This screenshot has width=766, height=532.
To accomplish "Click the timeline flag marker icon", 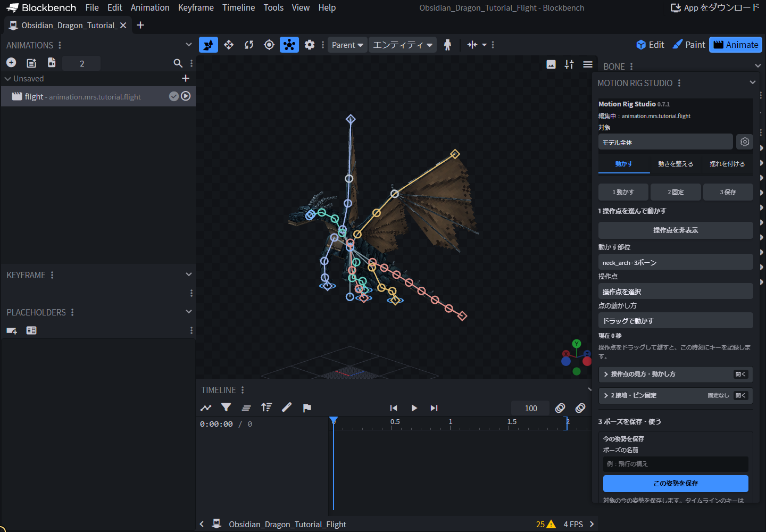I will (x=307, y=408).
